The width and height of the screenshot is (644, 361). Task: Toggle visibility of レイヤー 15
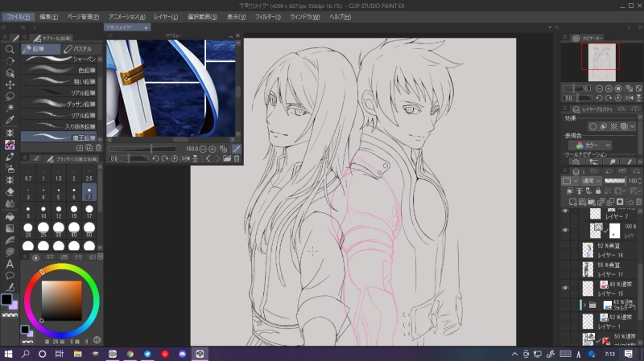pyautogui.click(x=565, y=288)
